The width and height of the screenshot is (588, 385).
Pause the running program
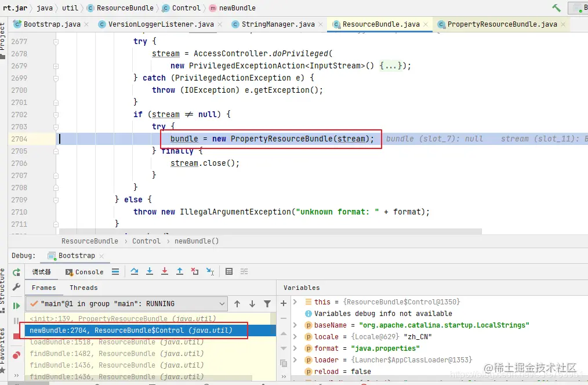[x=16, y=321]
